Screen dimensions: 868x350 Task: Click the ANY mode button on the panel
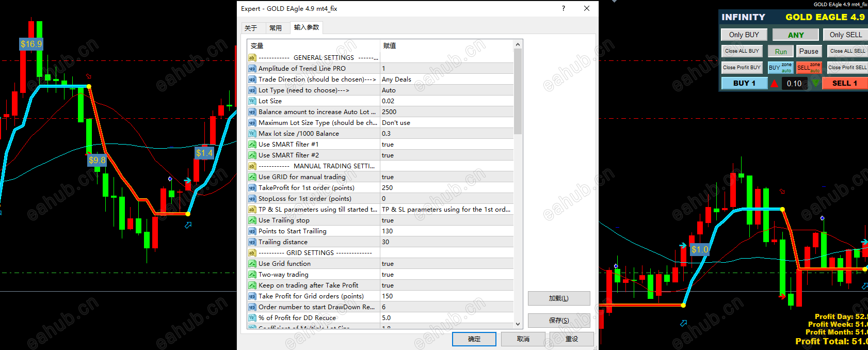(x=796, y=35)
